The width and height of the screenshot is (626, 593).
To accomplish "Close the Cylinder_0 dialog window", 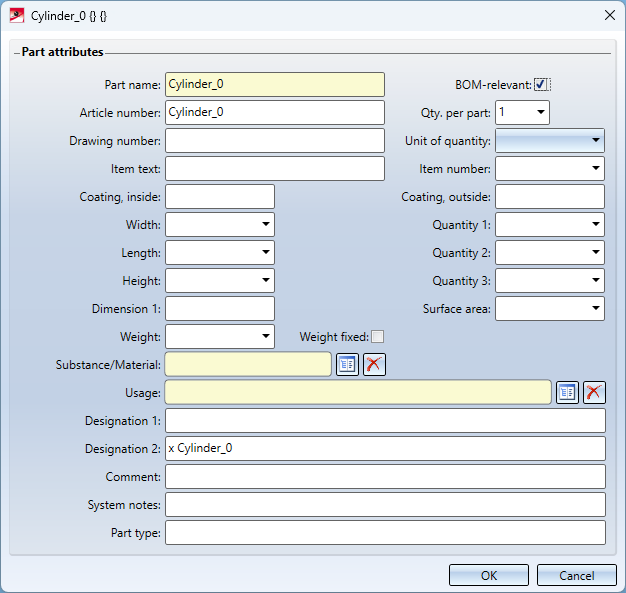I will 610,16.
